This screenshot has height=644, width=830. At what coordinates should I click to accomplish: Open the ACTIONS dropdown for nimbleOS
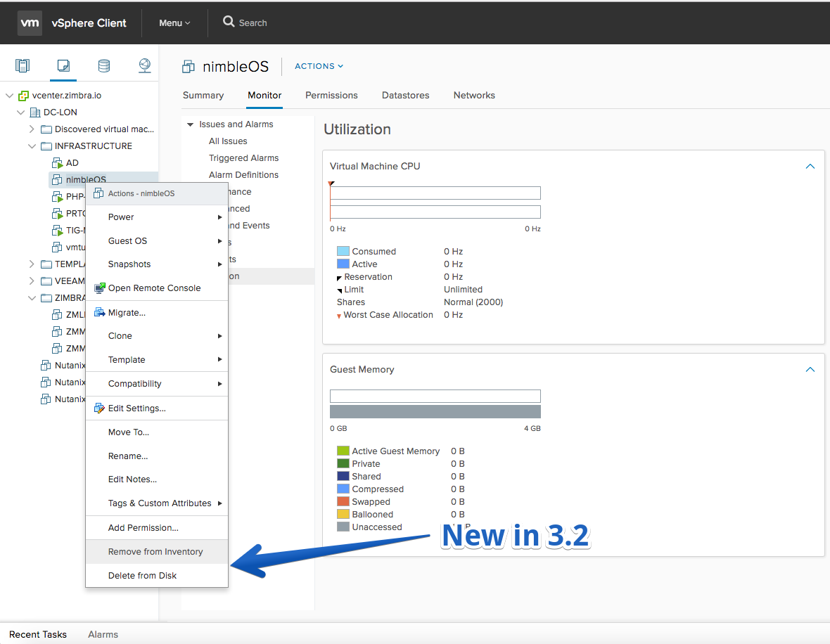[319, 66]
